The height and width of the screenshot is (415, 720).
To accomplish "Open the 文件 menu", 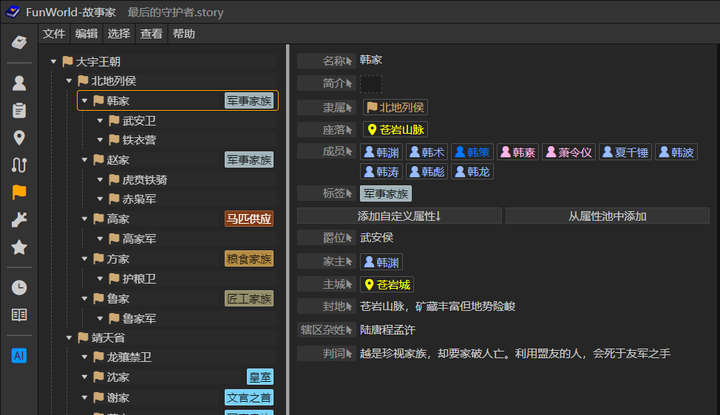I will 54,34.
